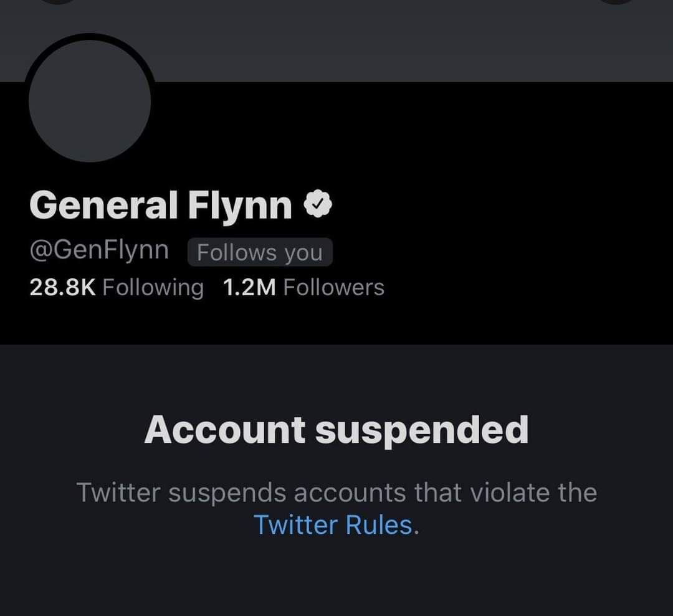This screenshot has height=616, width=673.
Task: Click the 'Follows you' badge
Action: click(x=260, y=252)
